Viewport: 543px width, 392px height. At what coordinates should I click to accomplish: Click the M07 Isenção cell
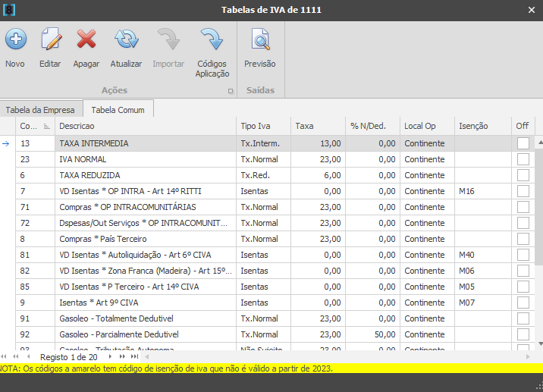pos(483,303)
